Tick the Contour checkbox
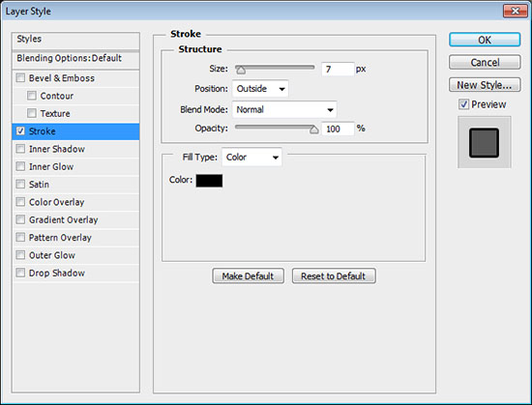 point(32,96)
